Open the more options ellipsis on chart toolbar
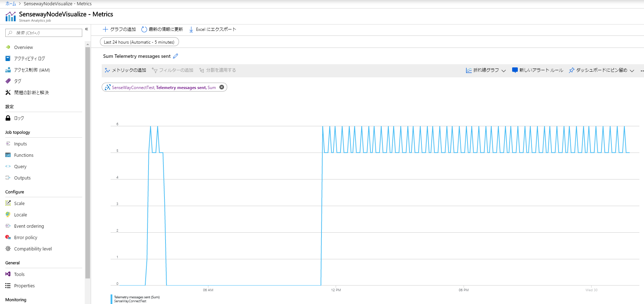This screenshot has width=644, height=304. 642,71
